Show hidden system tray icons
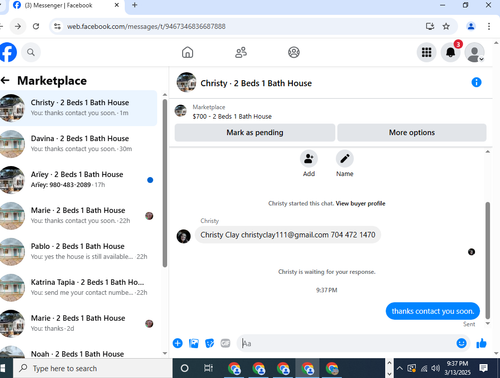The width and height of the screenshot is (500, 378). (399, 368)
